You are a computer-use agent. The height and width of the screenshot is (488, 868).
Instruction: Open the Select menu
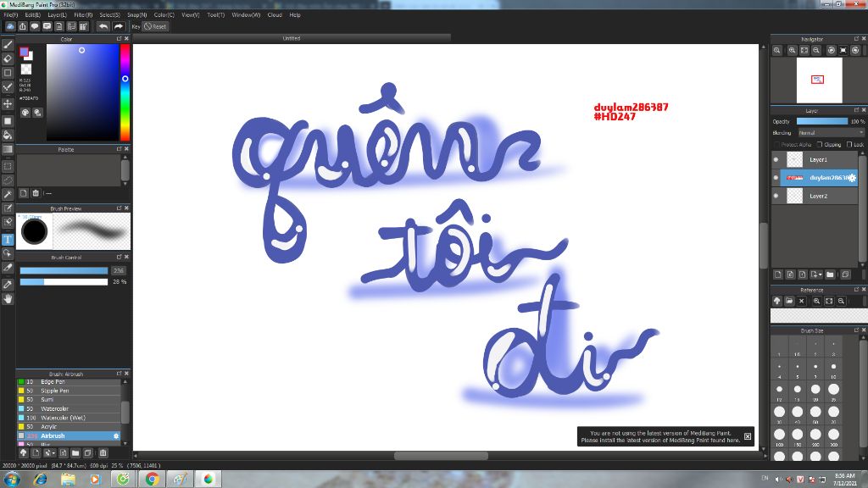click(110, 15)
